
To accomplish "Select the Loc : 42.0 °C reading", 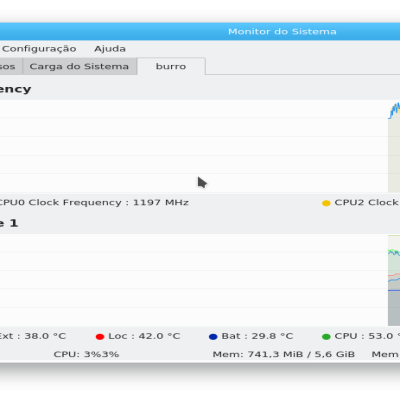I will 144,336.
